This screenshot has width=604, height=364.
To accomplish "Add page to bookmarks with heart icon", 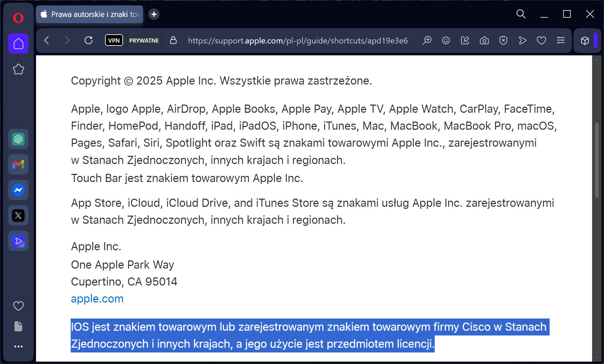I will [541, 40].
